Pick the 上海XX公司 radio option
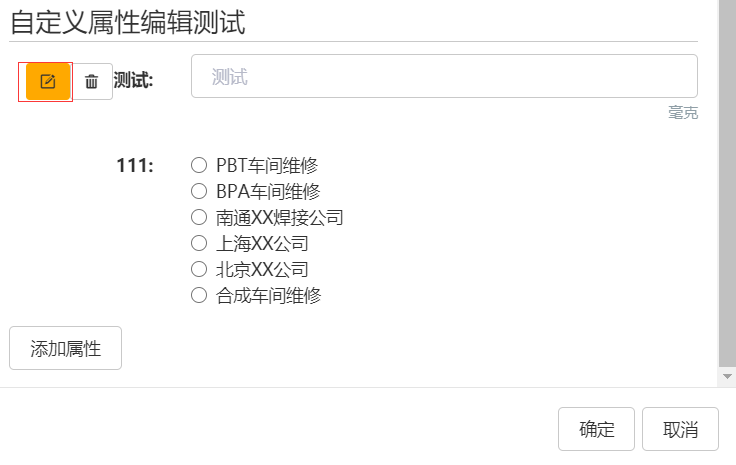736x465 pixels. [x=198, y=243]
